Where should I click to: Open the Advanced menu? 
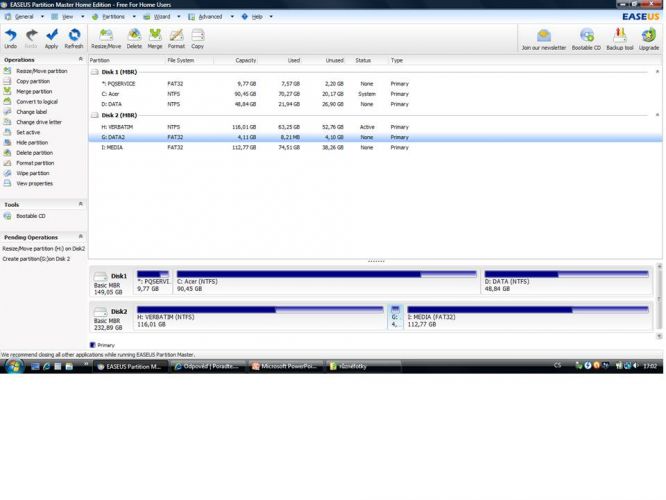tap(210, 17)
